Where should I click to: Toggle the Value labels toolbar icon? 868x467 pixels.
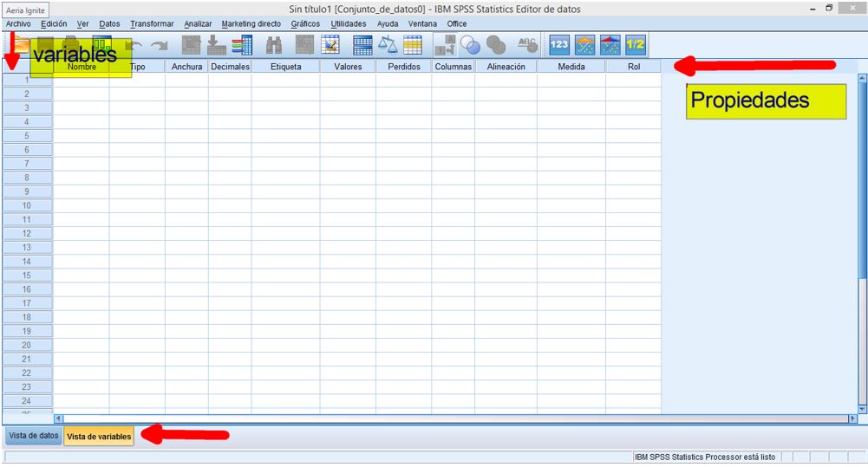tap(445, 45)
